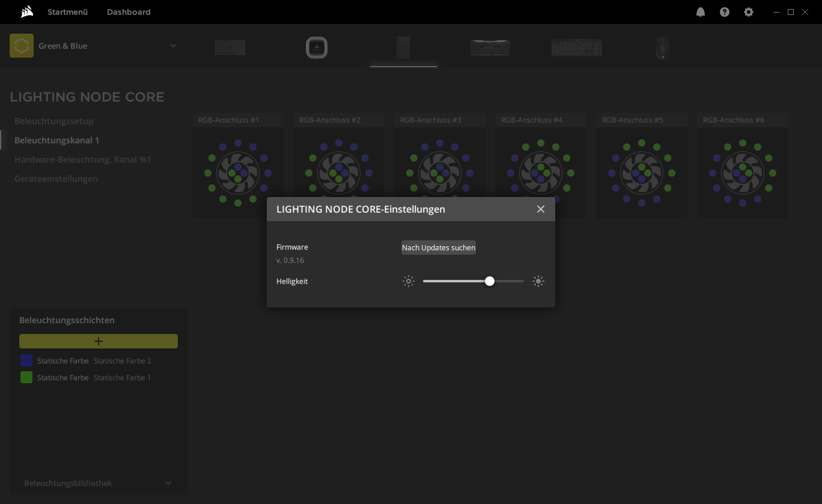Select fan on RGB-Anschluss #6
Image resolution: width=822 pixels, height=504 pixels.
point(743,173)
